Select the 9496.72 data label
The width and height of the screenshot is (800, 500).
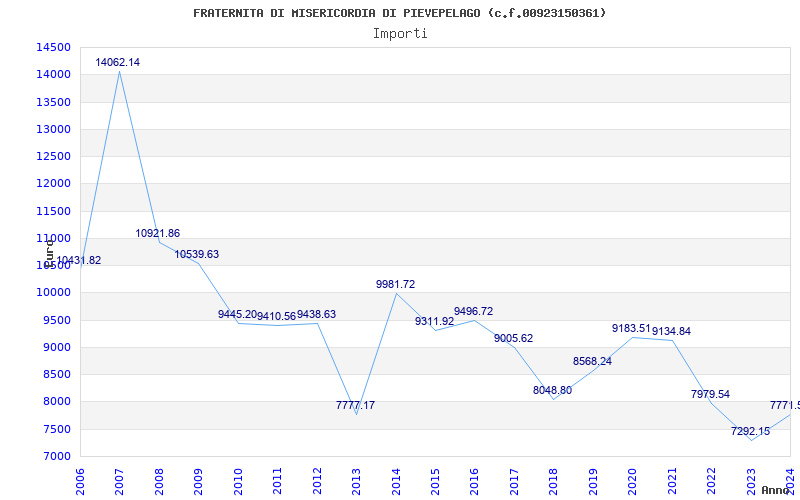[473, 311]
